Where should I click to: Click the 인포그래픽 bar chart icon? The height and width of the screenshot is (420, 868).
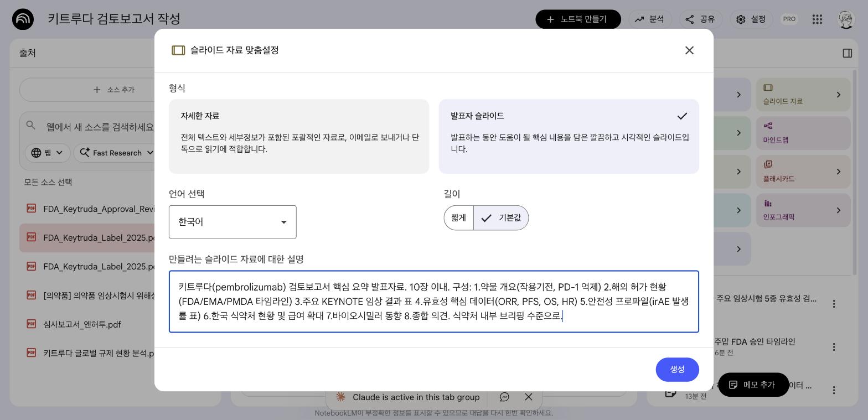[x=768, y=203]
